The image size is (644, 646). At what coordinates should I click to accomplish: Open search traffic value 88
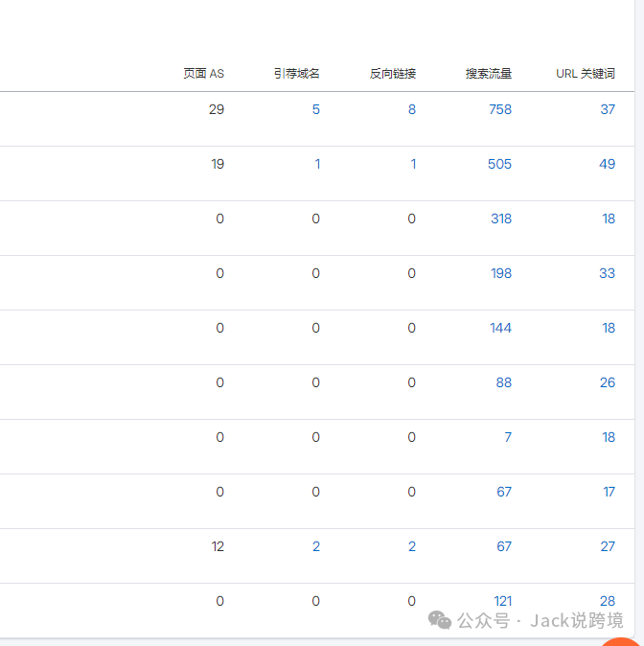(504, 382)
